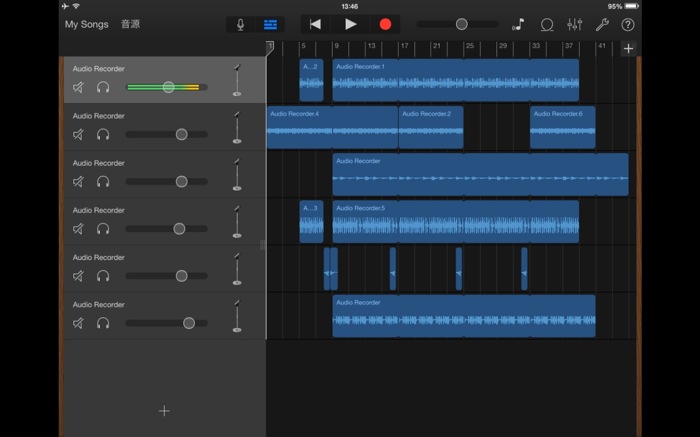
Task: Tap the fourth track's microphone icon
Action: pyautogui.click(x=237, y=222)
